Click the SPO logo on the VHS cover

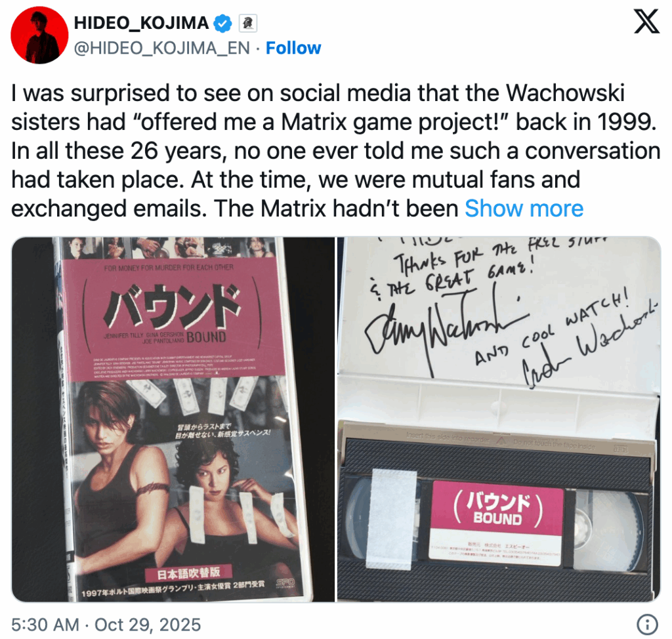coord(285,583)
